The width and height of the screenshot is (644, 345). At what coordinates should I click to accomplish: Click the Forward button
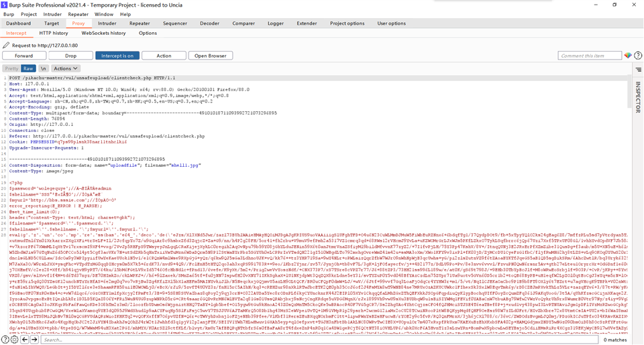click(x=24, y=56)
